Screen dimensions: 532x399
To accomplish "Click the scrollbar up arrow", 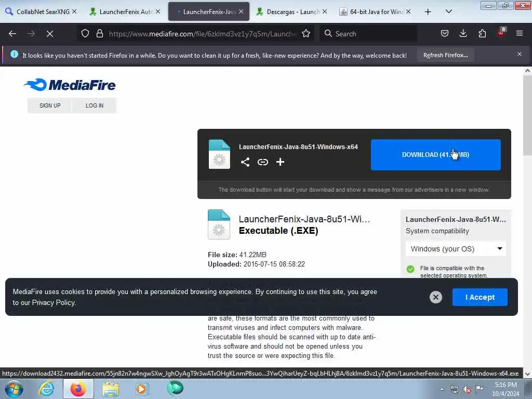I will (x=527, y=71).
